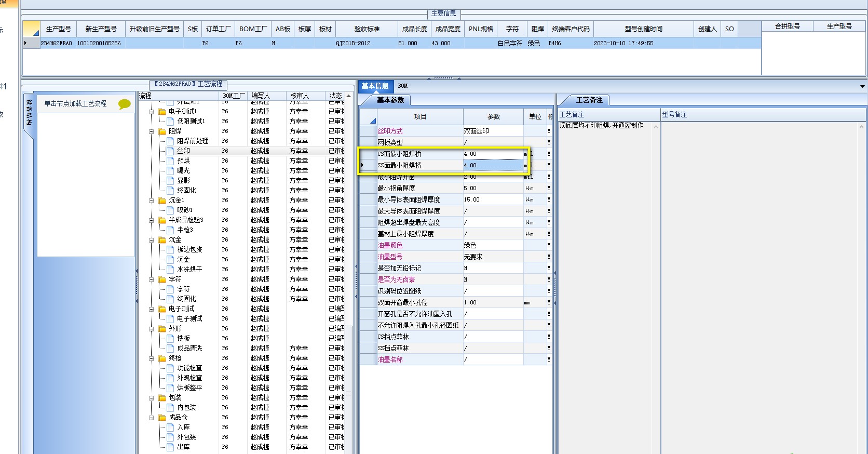Click the 终检 folder icon

coord(162,358)
